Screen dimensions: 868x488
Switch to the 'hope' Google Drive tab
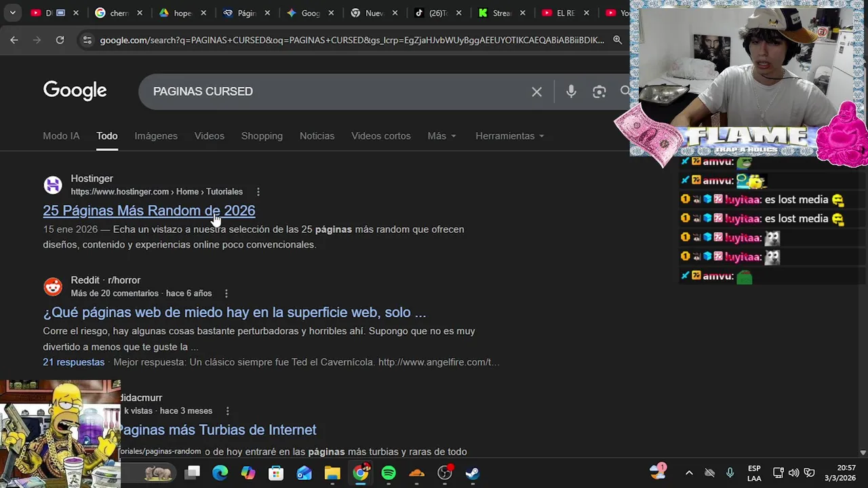pos(182,13)
